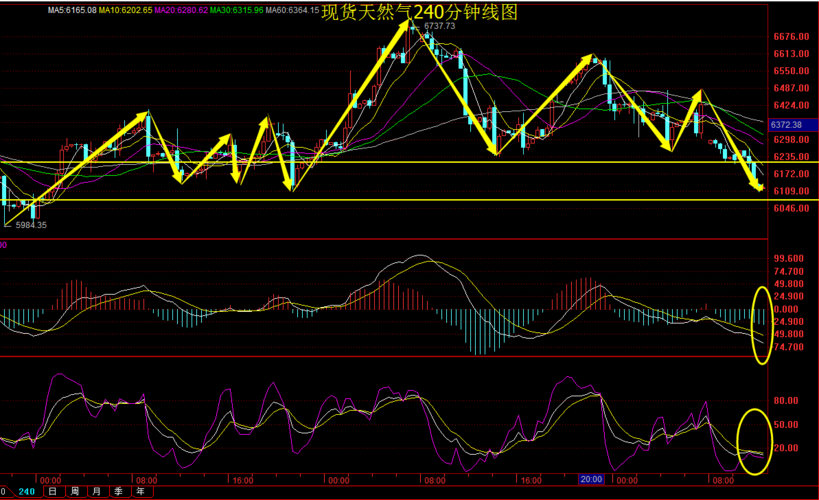Image resolution: width=819 pixels, height=500 pixels.
Task: Click the current price tag 6372.38
Action: point(787,125)
